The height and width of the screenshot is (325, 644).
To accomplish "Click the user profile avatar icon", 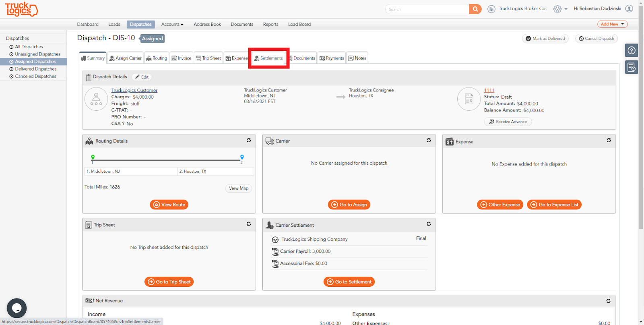I will (629, 8).
